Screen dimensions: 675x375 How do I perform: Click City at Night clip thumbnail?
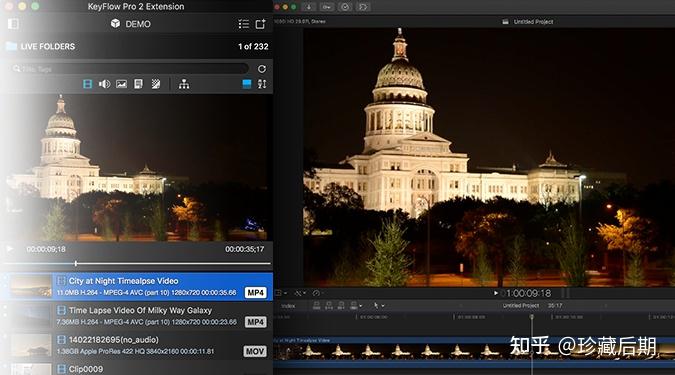coord(31,286)
